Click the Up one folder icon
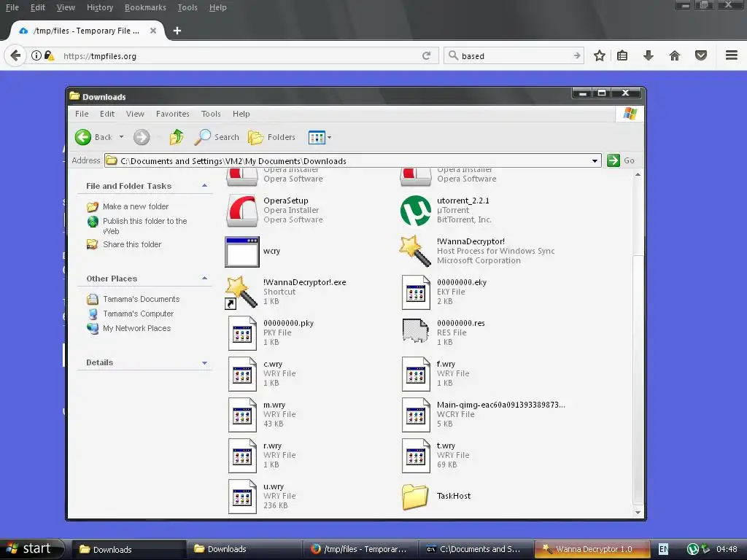This screenshot has width=747, height=560. pos(177,137)
